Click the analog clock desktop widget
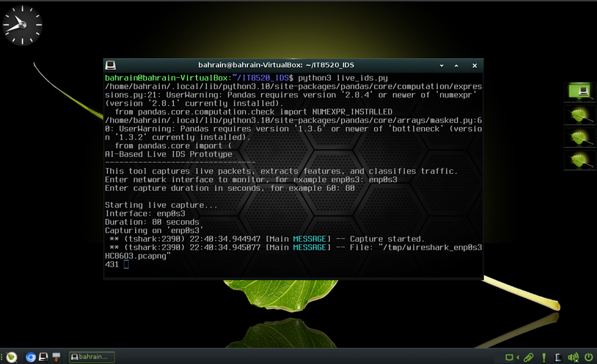This screenshot has height=364, width=597. tap(22, 25)
